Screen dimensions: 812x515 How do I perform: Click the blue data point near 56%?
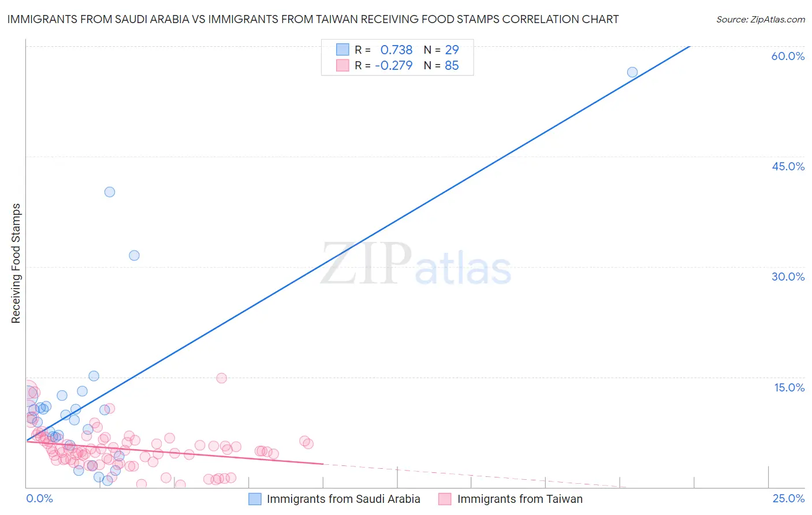632,72
